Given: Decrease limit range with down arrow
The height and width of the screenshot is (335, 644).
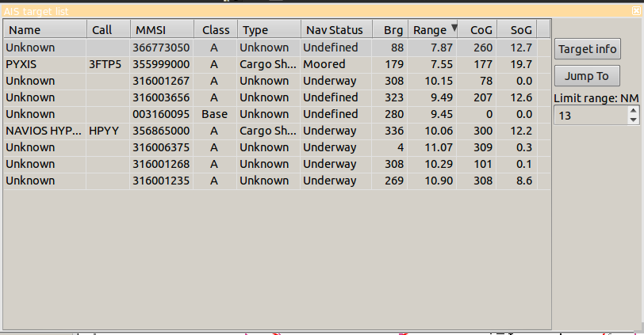Looking at the screenshot, I should (x=633, y=120).
